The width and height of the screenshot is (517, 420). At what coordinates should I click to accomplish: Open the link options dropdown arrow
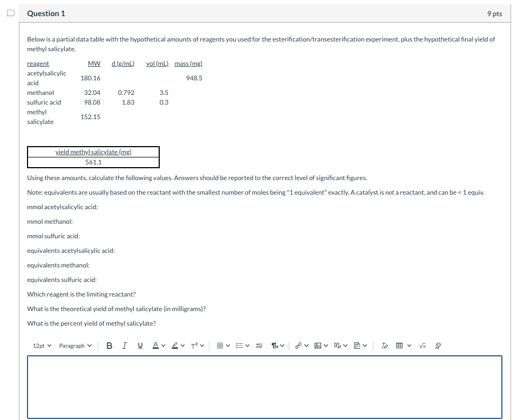pyautogui.click(x=307, y=346)
